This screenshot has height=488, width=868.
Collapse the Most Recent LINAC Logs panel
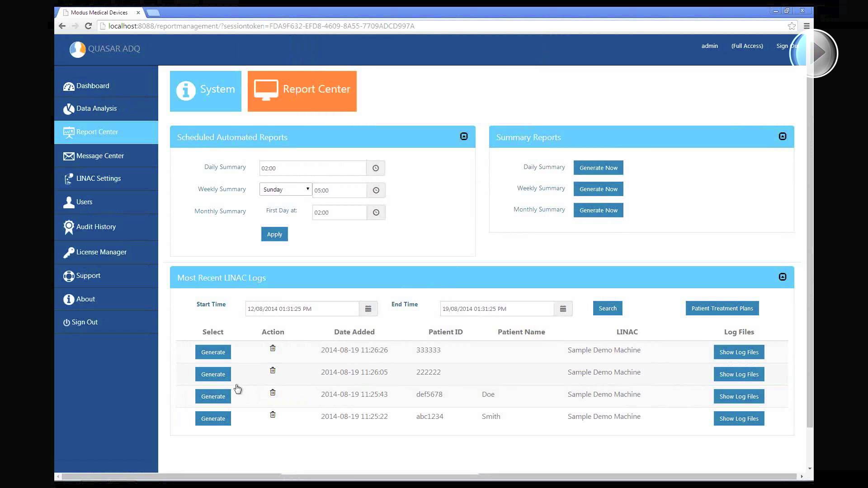tap(783, 277)
